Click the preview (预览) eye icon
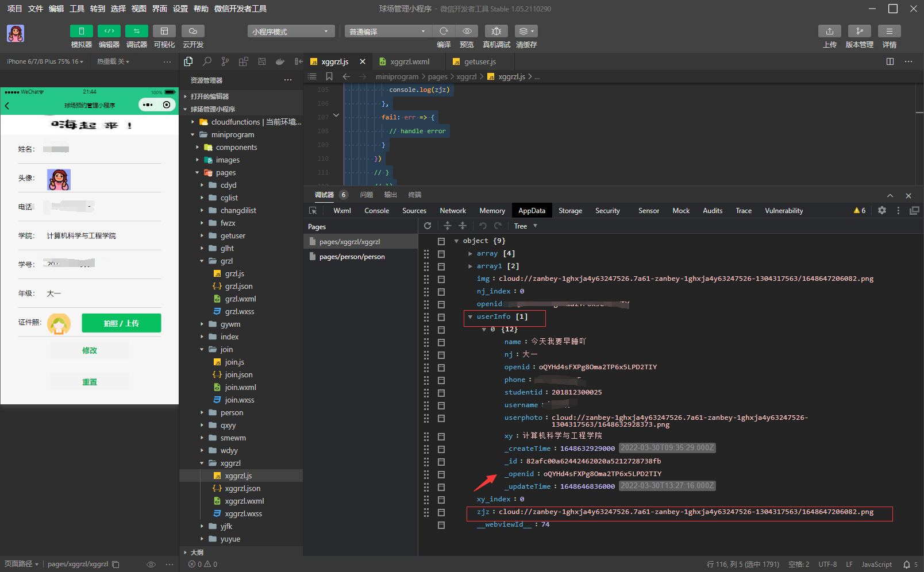924x572 pixels. point(467,31)
